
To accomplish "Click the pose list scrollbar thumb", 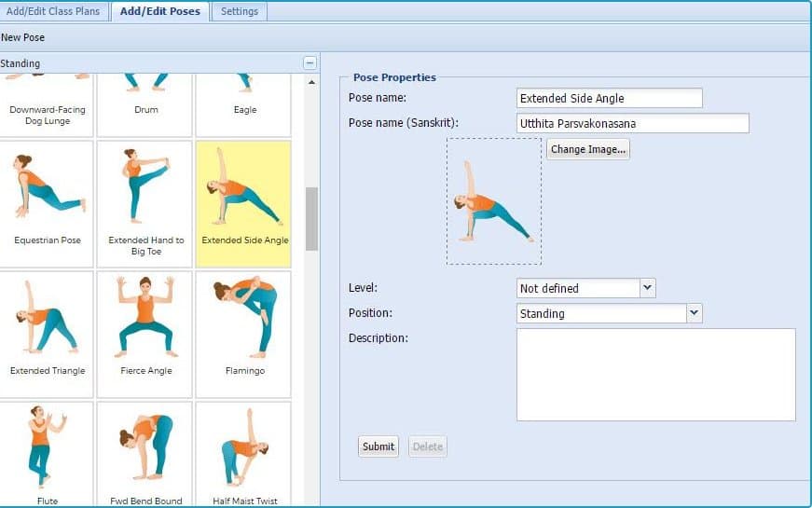I will coord(311,219).
